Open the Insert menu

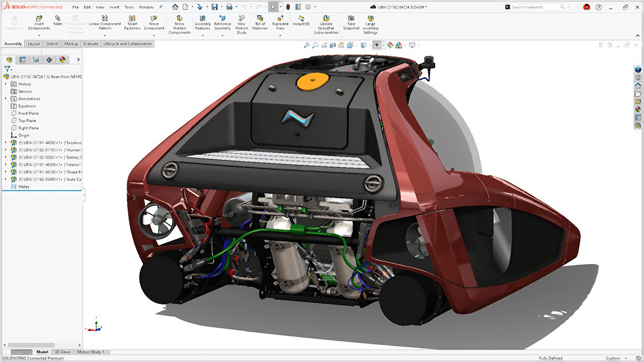coord(114,7)
